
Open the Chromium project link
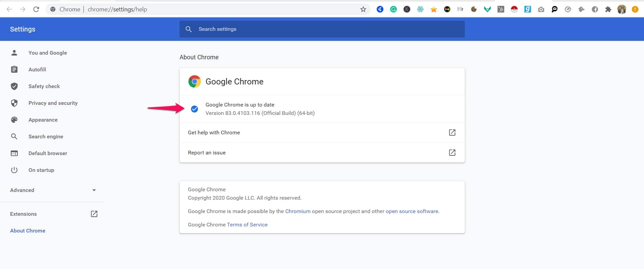pos(298,211)
